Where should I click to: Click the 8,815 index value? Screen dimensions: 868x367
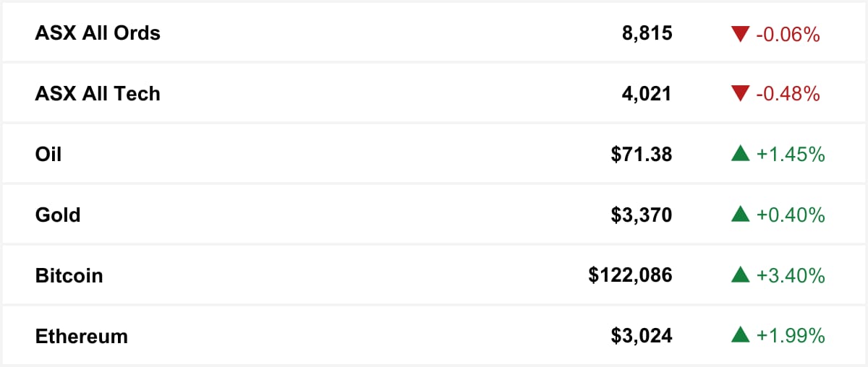point(647,34)
